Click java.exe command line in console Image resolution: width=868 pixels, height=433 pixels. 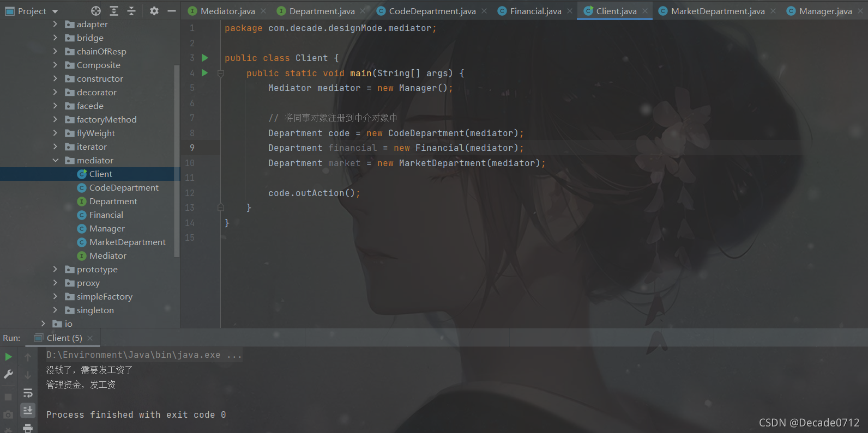[144, 355]
